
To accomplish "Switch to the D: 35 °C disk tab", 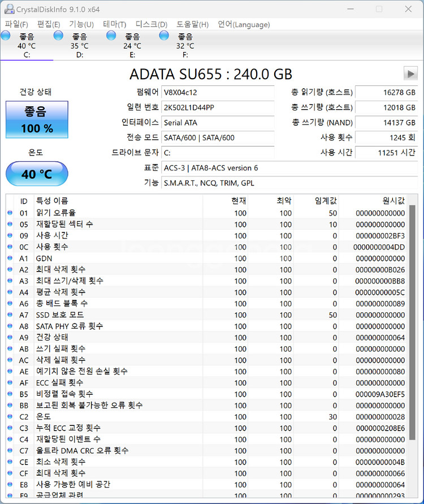I will coord(79,45).
